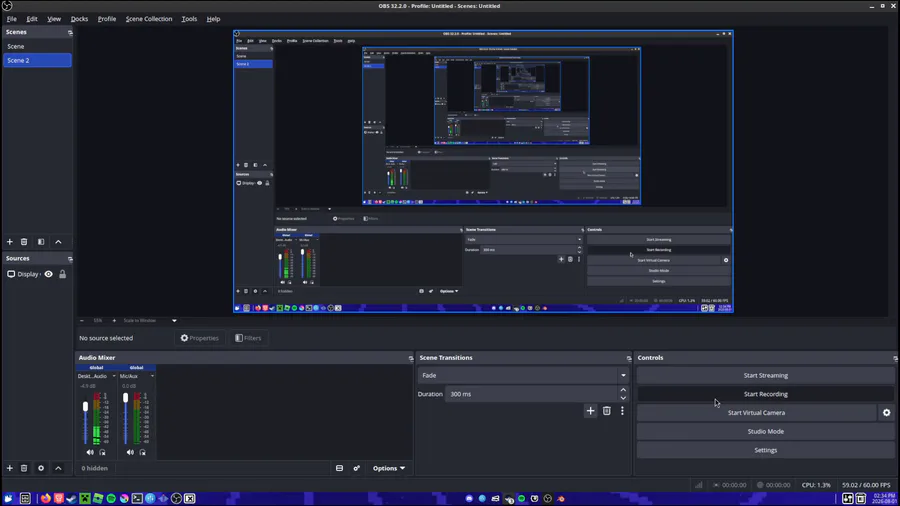Zoom out the preview with minus icon
This screenshot has width=900, height=506.
82,321
